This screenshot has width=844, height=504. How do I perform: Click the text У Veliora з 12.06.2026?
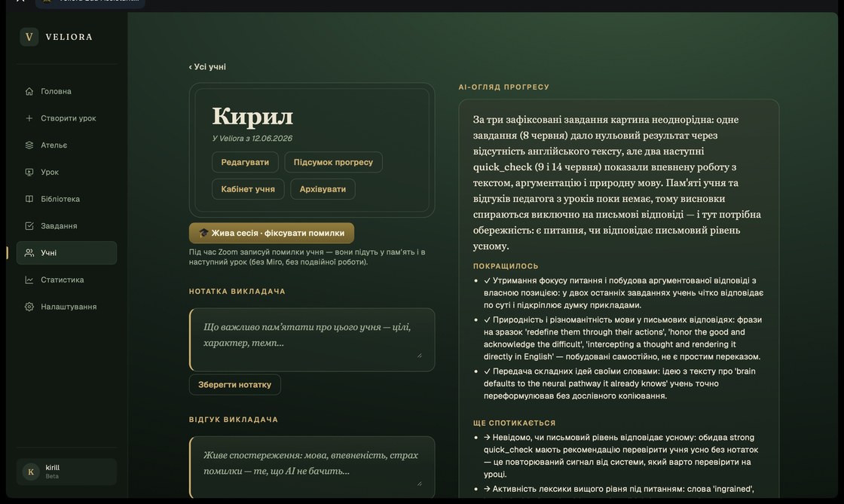point(252,138)
